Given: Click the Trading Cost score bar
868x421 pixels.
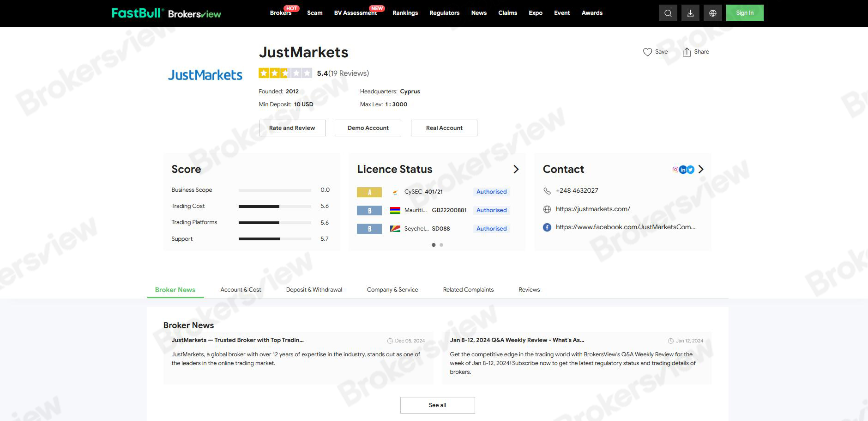Looking at the screenshot, I should pos(275,207).
